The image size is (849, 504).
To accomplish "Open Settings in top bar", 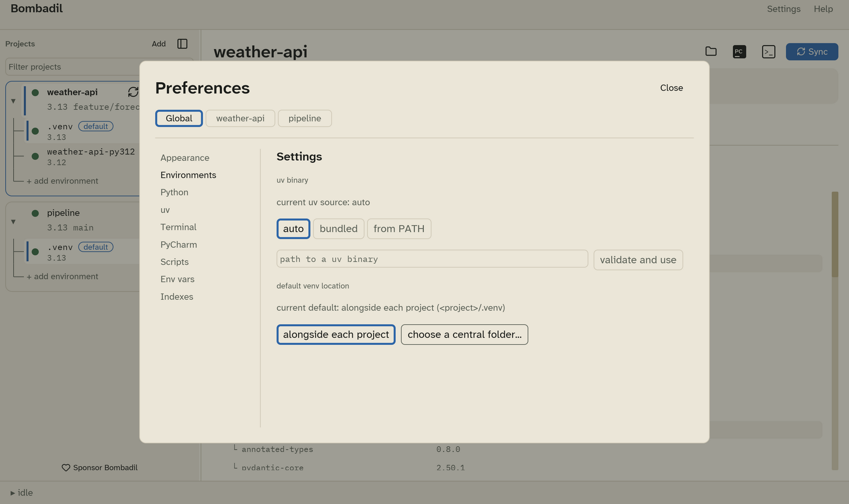I will click(784, 9).
